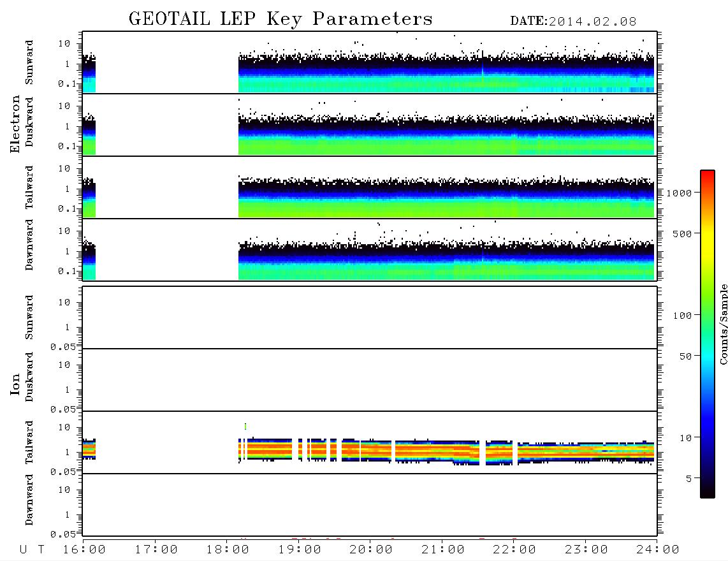This screenshot has width=728, height=561.
Task: Click the 'Duskward' label of the Ion group
Action: tap(29, 377)
